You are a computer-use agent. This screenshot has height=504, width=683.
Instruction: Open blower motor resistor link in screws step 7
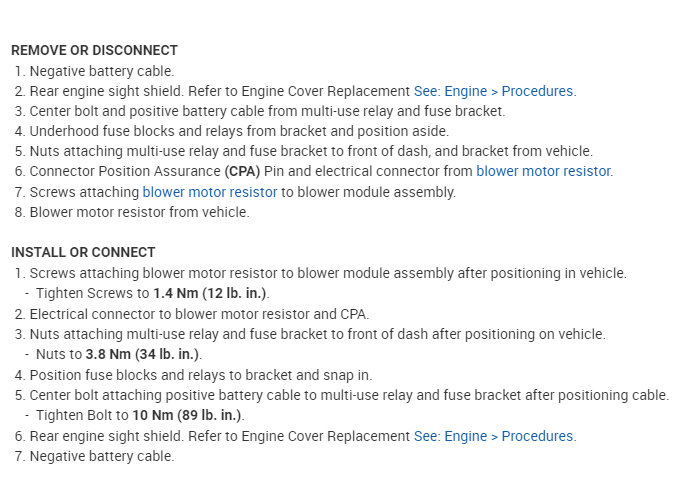pos(210,192)
